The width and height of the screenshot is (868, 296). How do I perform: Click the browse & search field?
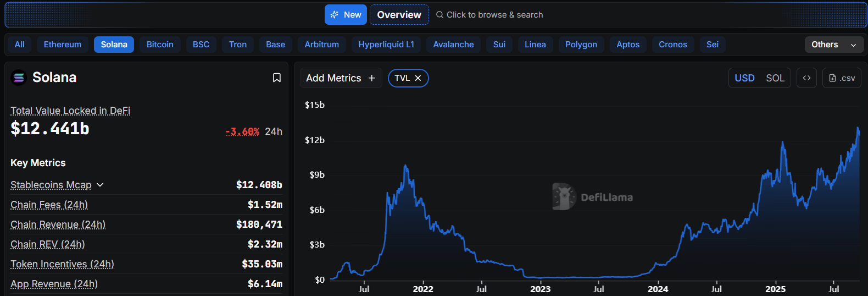click(489, 15)
